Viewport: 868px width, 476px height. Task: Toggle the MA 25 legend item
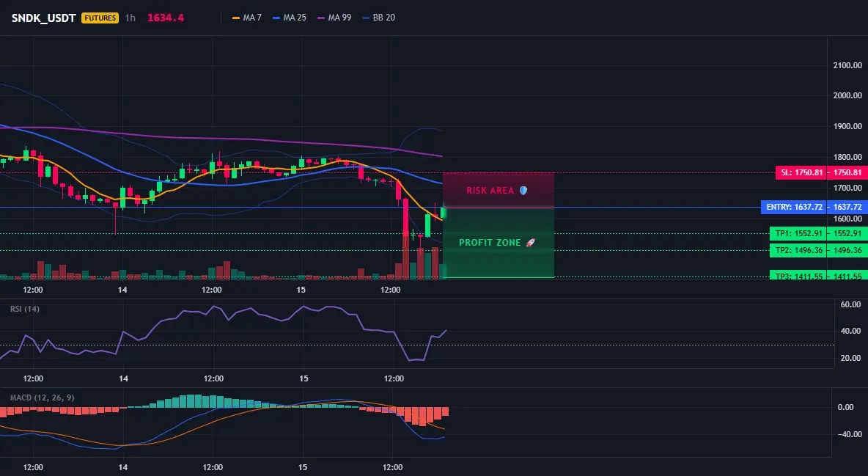[x=289, y=18]
